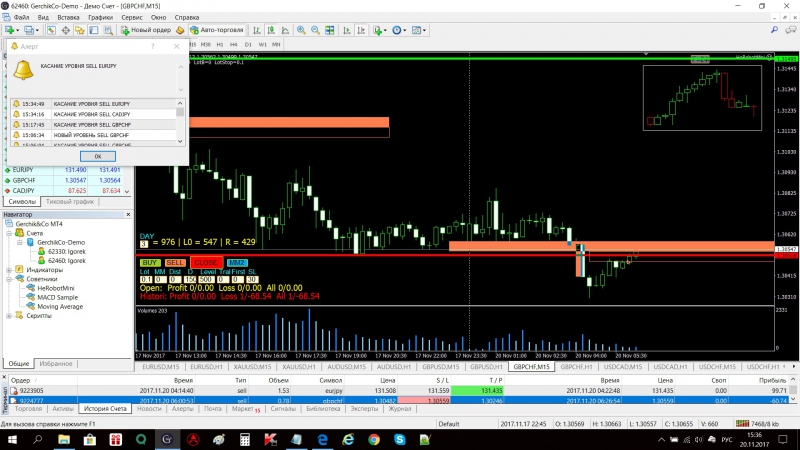
Task: Click the chat bubbles icon at toolbar right
Action: click(790, 30)
